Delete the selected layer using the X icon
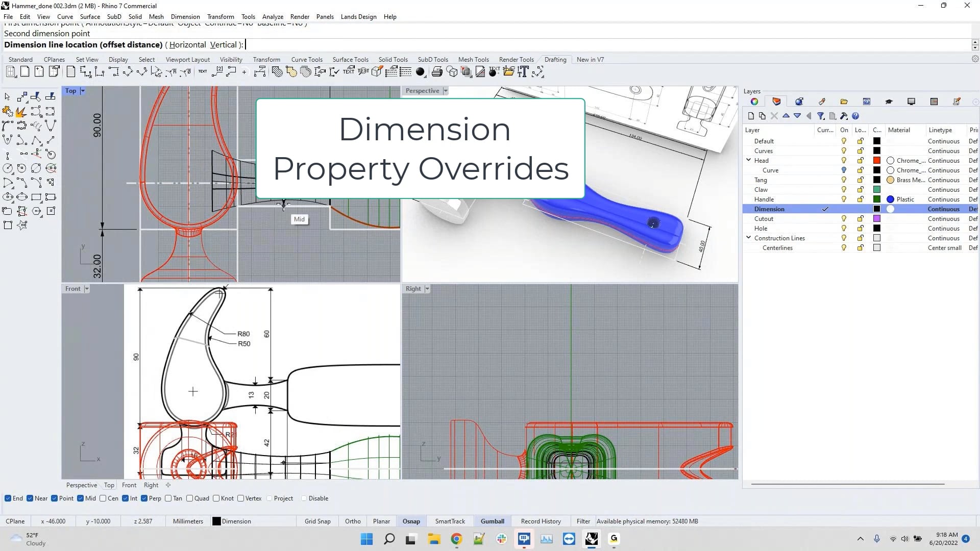 click(x=774, y=116)
